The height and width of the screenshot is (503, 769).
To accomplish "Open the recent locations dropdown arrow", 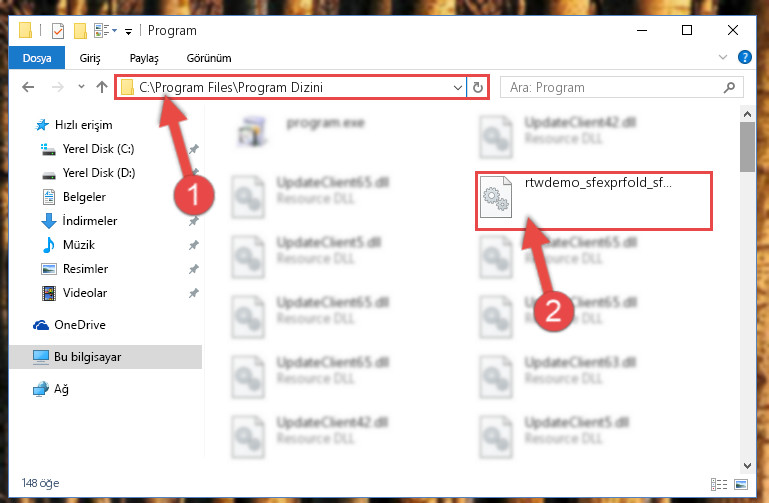I will point(81,87).
